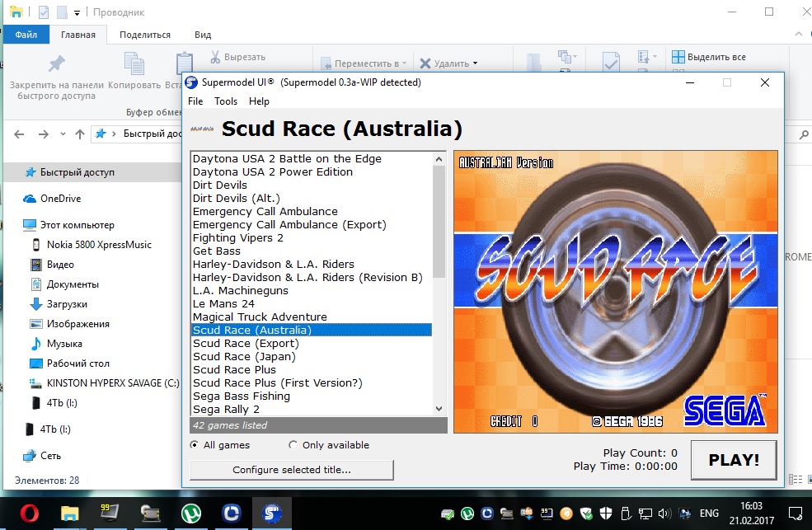Select Sega Rally 2 in the list
This screenshot has height=530, width=812.
[312, 410]
